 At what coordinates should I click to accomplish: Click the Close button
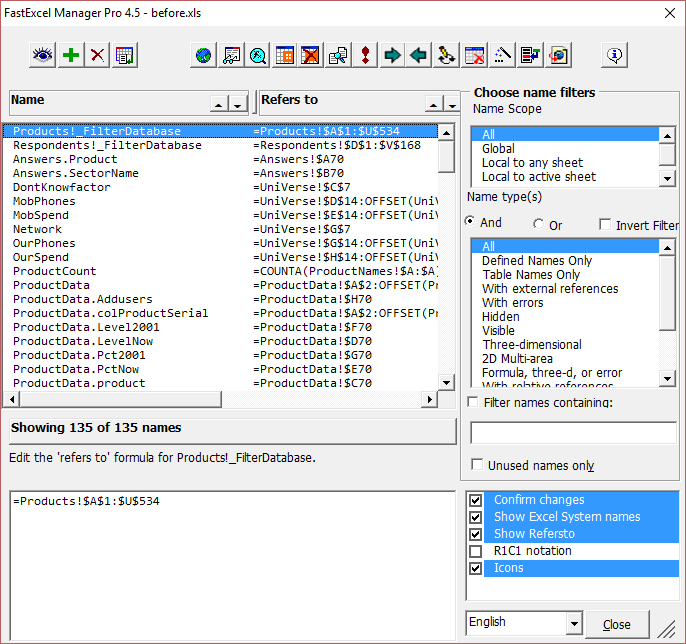(x=617, y=624)
